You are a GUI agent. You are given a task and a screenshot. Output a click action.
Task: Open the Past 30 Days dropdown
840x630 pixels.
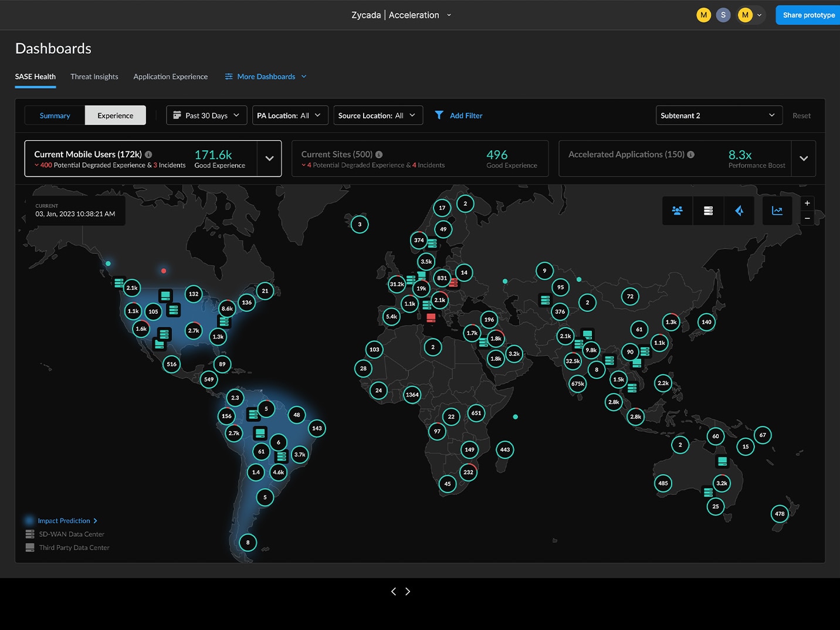click(x=206, y=116)
